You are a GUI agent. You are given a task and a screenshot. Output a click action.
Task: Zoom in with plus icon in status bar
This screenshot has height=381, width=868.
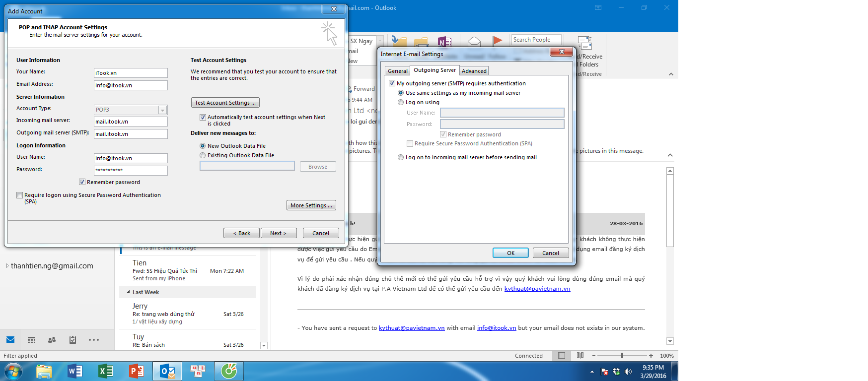(x=651, y=356)
